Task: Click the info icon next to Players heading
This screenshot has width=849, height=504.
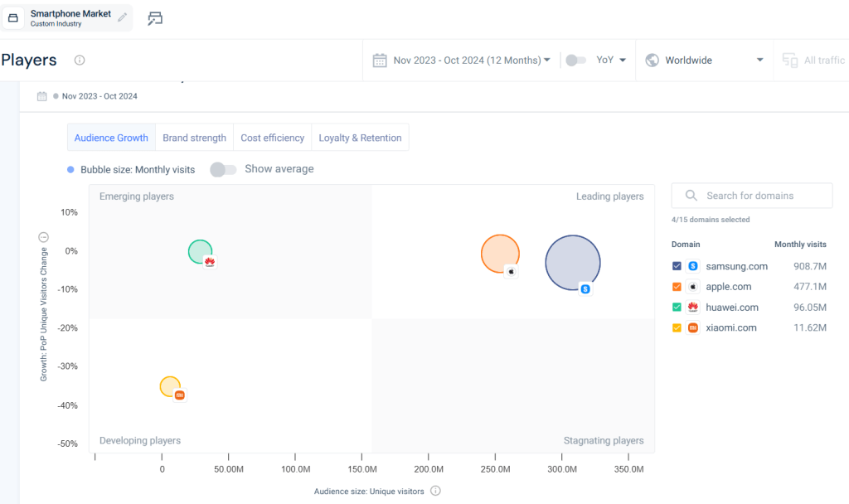Action: [x=78, y=60]
